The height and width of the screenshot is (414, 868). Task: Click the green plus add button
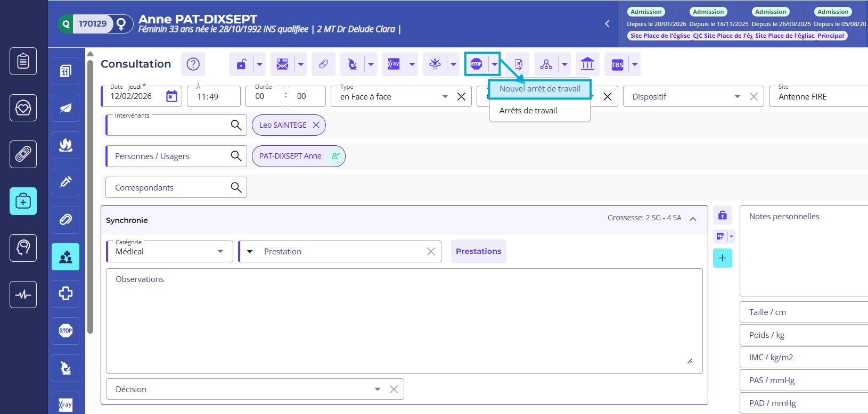coord(722,258)
